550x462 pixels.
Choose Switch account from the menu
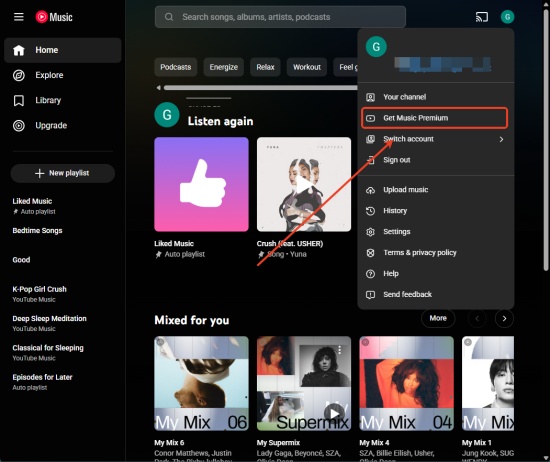pos(436,139)
